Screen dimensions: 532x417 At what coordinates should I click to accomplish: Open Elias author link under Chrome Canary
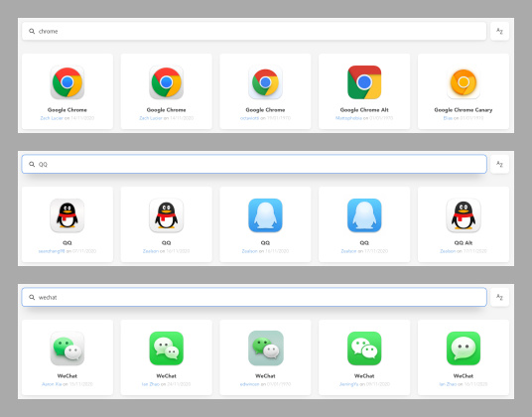pos(448,118)
